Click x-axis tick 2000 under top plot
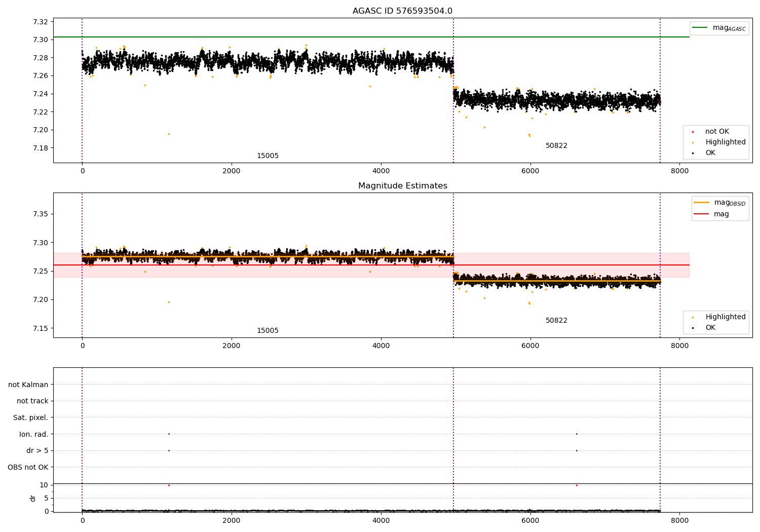This screenshot has height=532, width=760. pos(232,171)
